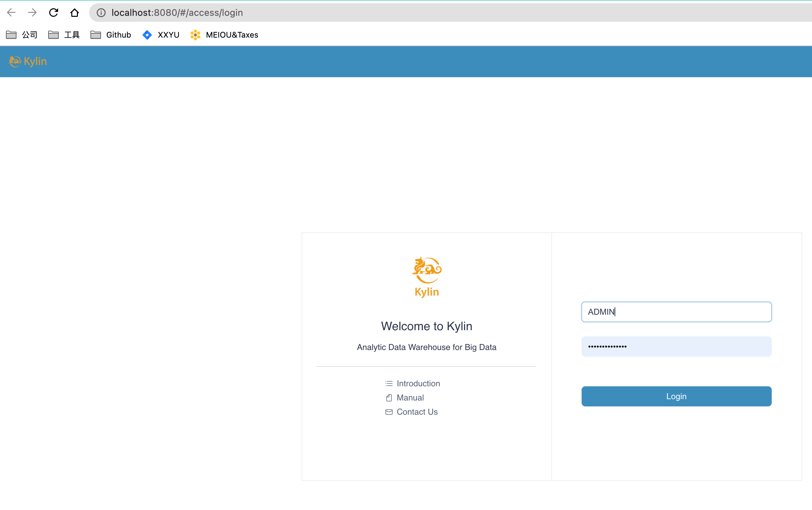Image resolution: width=812 pixels, height=510 pixels.
Task: Open the 公司 bookmarks folder
Action: 21,35
